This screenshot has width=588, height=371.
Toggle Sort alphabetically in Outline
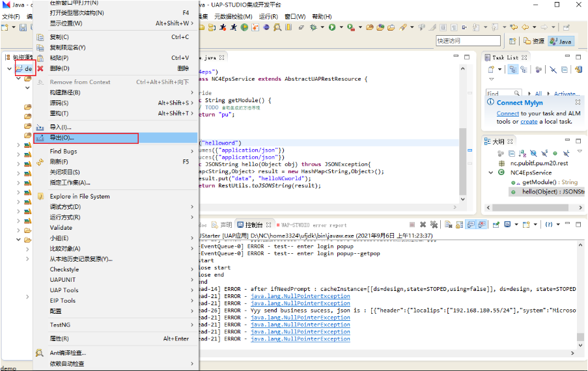[522, 153]
